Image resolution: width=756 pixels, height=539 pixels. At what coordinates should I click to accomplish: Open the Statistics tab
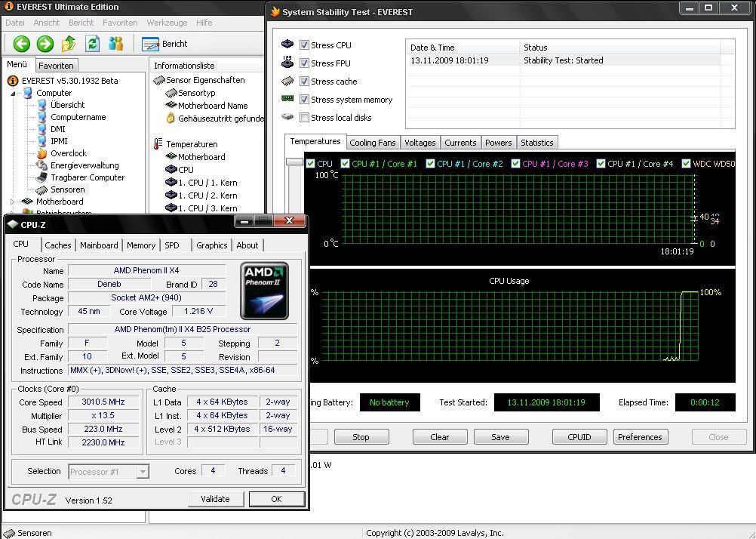[x=536, y=143]
